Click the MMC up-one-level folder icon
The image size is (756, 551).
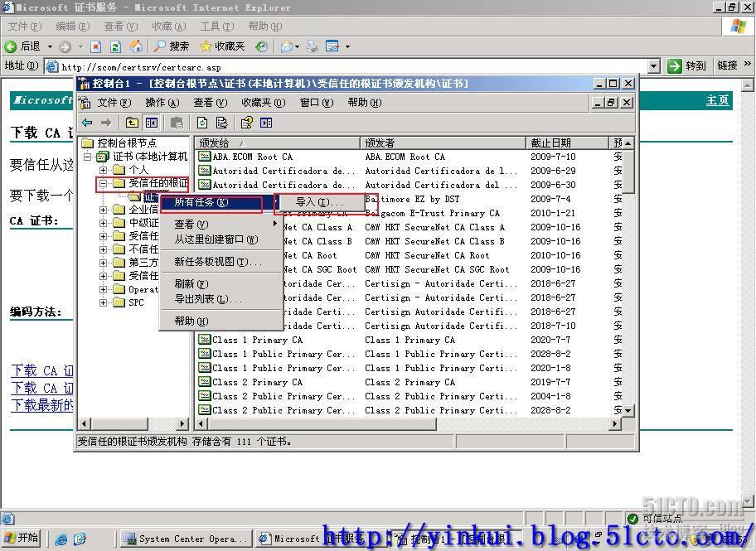(132, 123)
